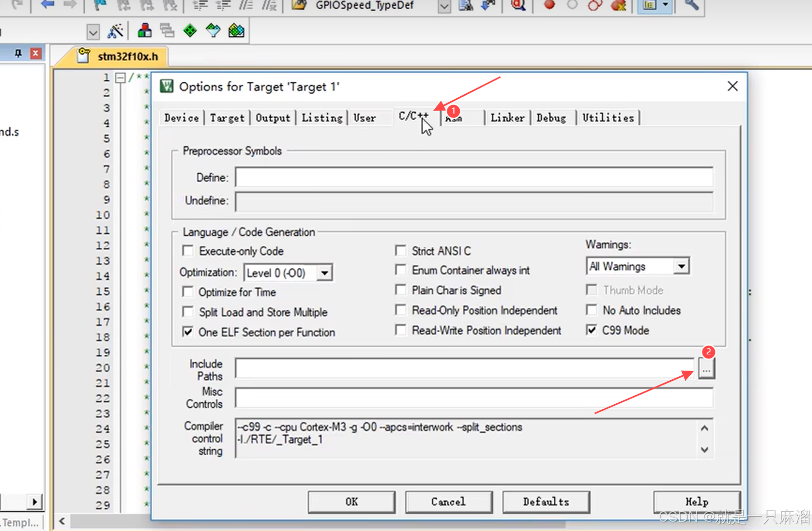Viewport: 812px width, 531px height.
Task: Open the Linker tab
Action: pyautogui.click(x=507, y=118)
